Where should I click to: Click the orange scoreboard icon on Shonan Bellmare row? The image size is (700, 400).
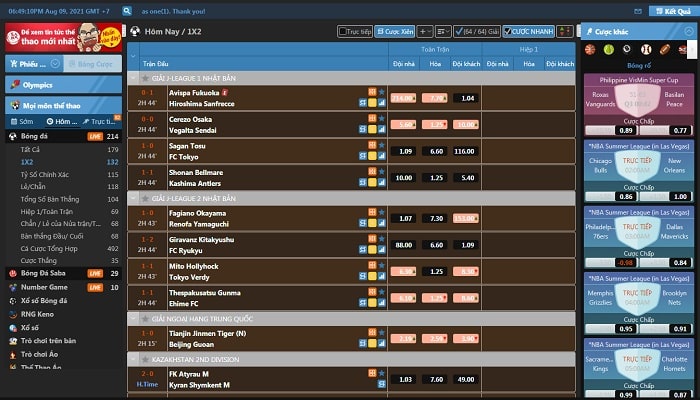coord(372,171)
